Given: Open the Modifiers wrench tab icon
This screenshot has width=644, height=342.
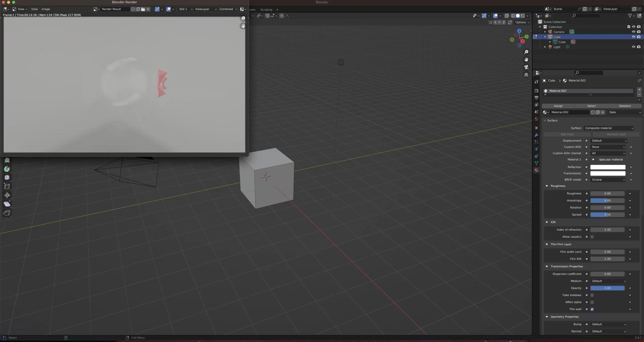Looking at the screenshot, I should 536,135.
